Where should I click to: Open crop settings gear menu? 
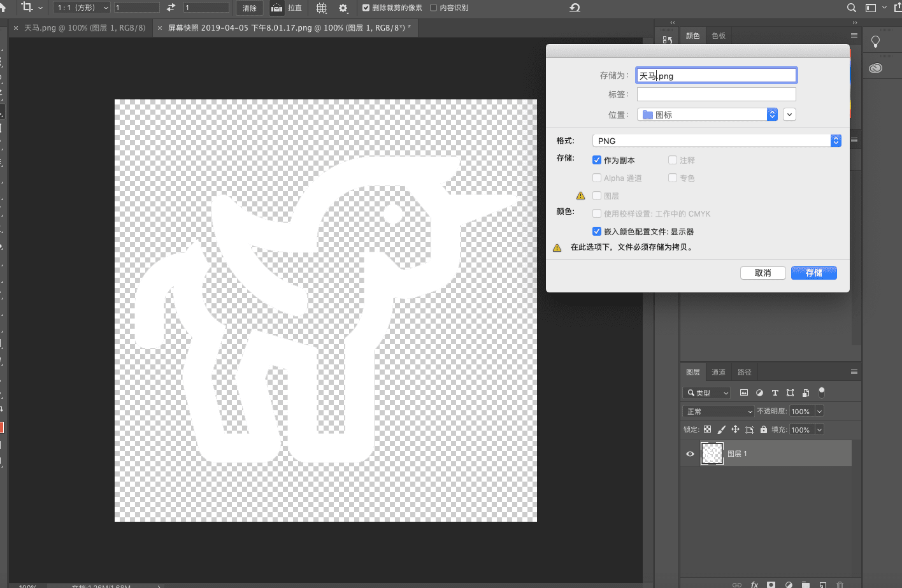tap(343, 8)
